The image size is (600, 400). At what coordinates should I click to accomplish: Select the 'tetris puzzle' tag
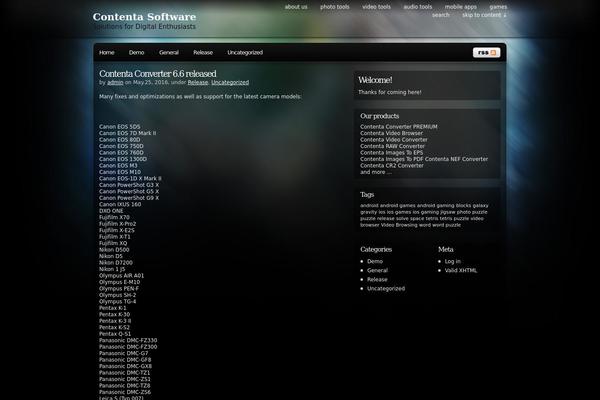coord(454,219)
